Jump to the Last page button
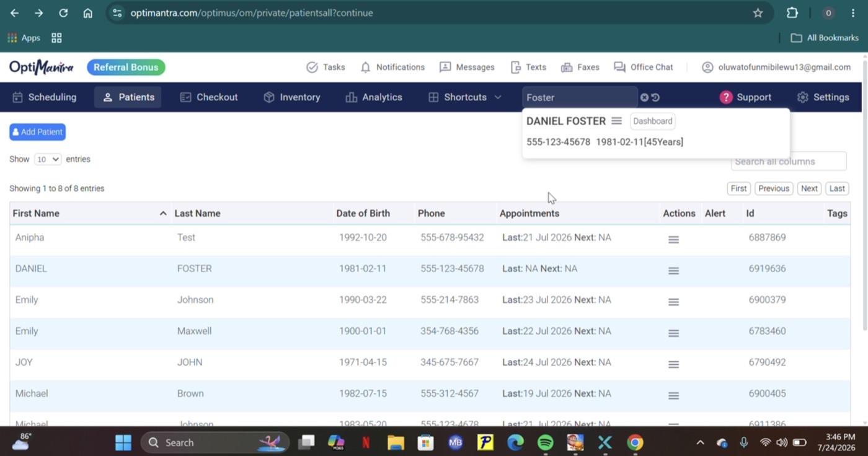868x456 pixels. (837, 188)
